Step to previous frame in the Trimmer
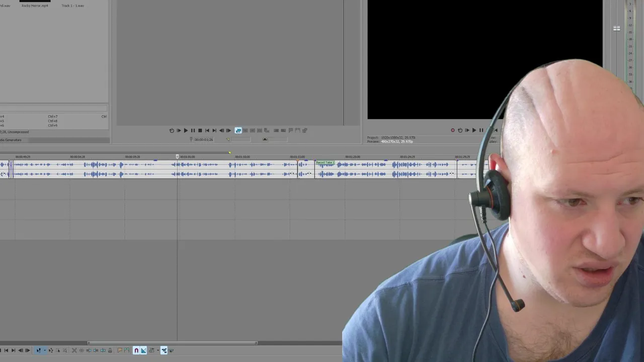Viewport: 644px width, 362px height. (221, 130)
